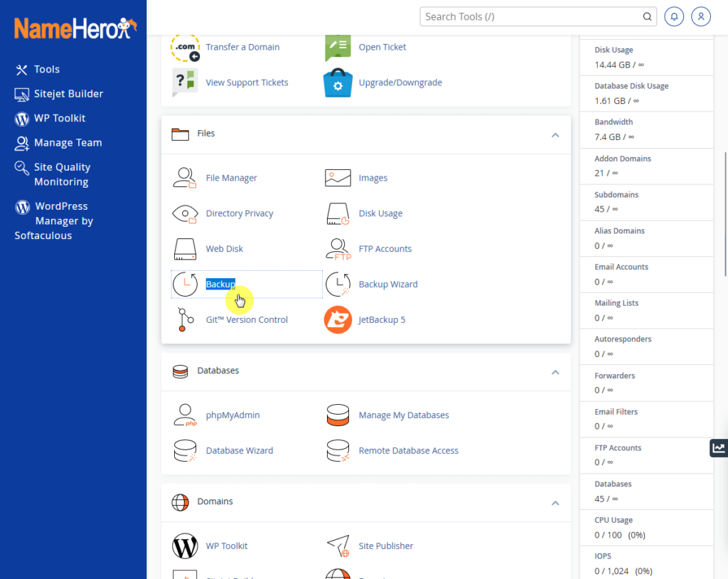
Task: Click the Upgrade/Downgrade shopping bag icon
Action: pos(338,83)
